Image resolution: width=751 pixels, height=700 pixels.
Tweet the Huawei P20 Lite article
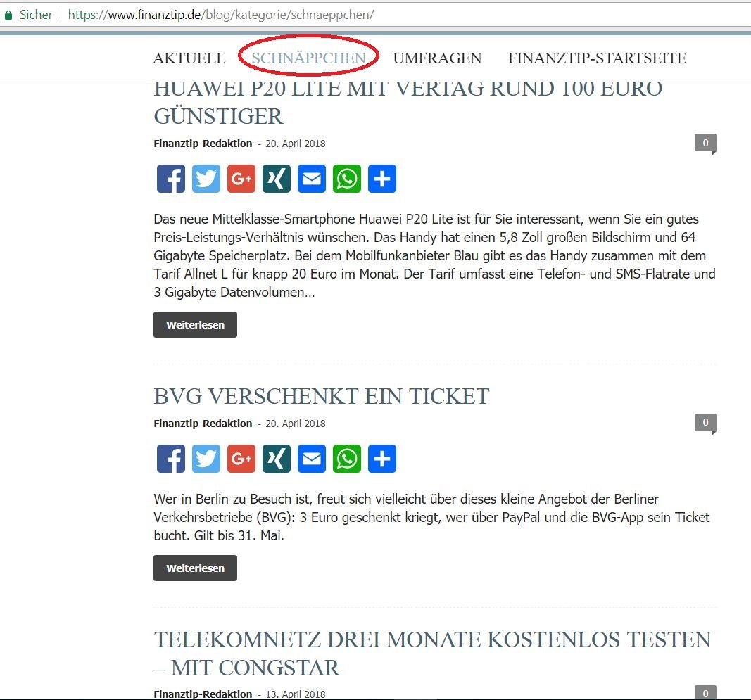coord(206,179)
